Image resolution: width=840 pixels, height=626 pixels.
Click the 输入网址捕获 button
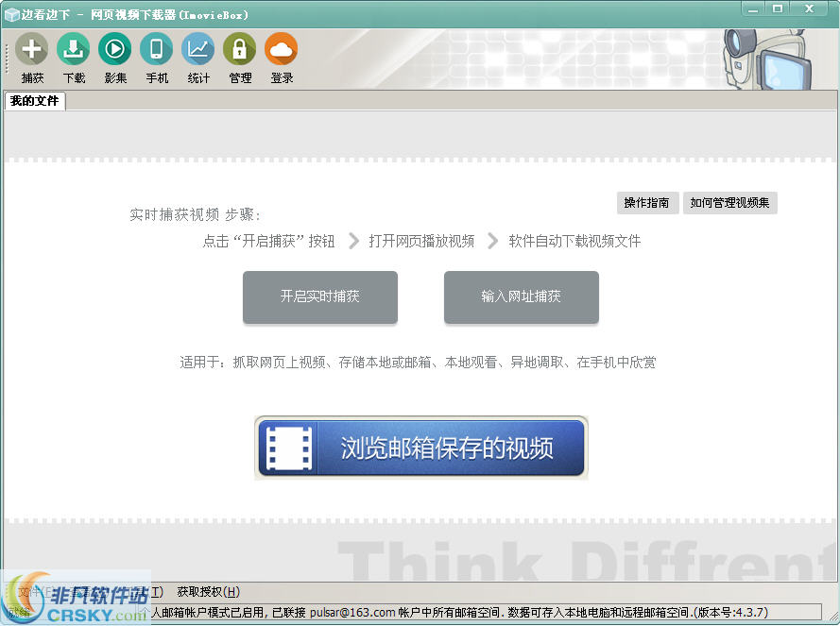tap(521, 296)
